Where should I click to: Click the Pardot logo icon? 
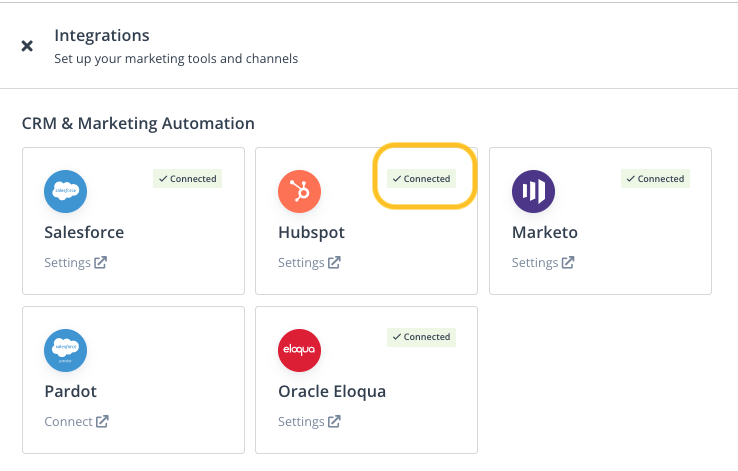[x=66, y=350]
